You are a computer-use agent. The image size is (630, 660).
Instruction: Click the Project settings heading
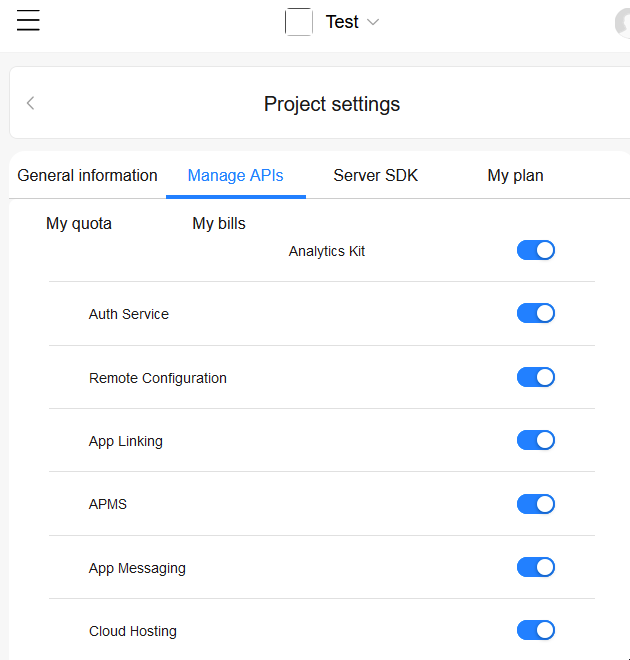coord(332,104)
